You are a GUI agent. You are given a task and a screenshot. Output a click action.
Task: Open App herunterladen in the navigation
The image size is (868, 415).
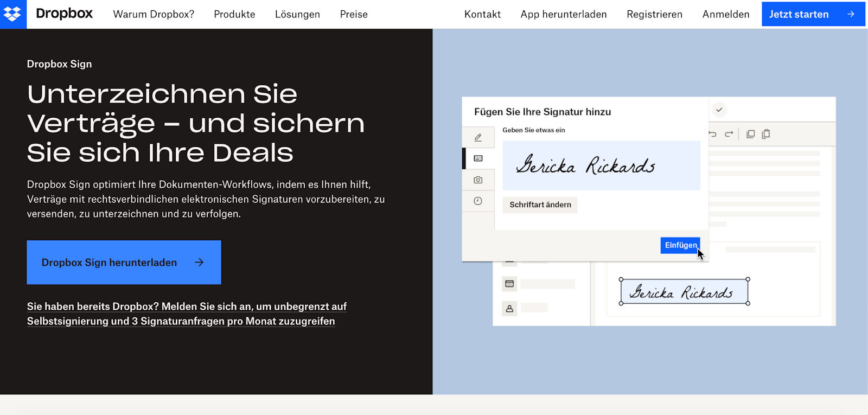pos(564,14)
